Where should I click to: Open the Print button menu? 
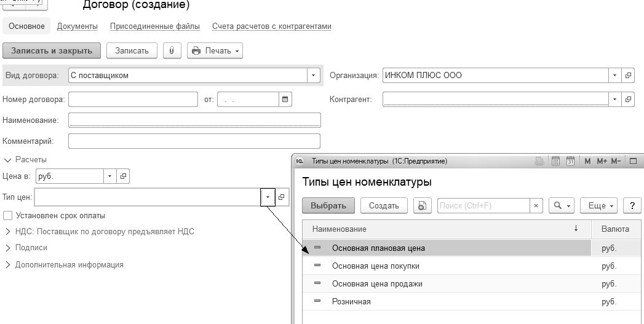click(215, 50)
